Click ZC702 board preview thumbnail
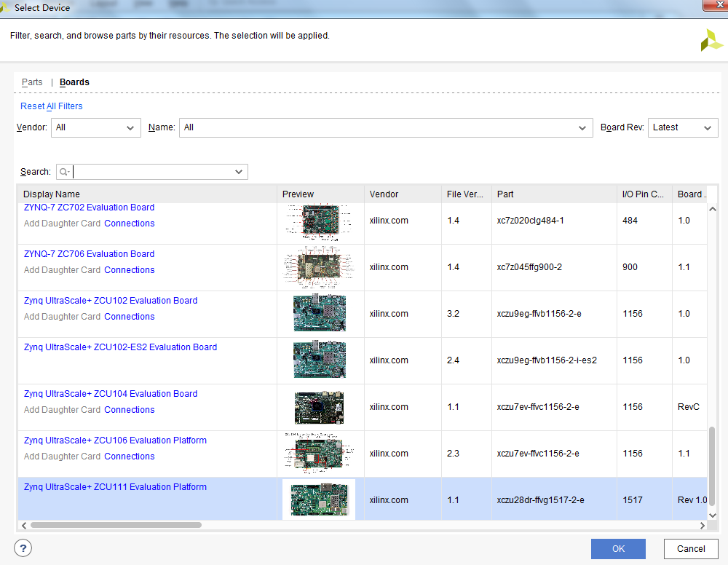The width and height of the screenshot is (728, 565). [x=319, y=222]
